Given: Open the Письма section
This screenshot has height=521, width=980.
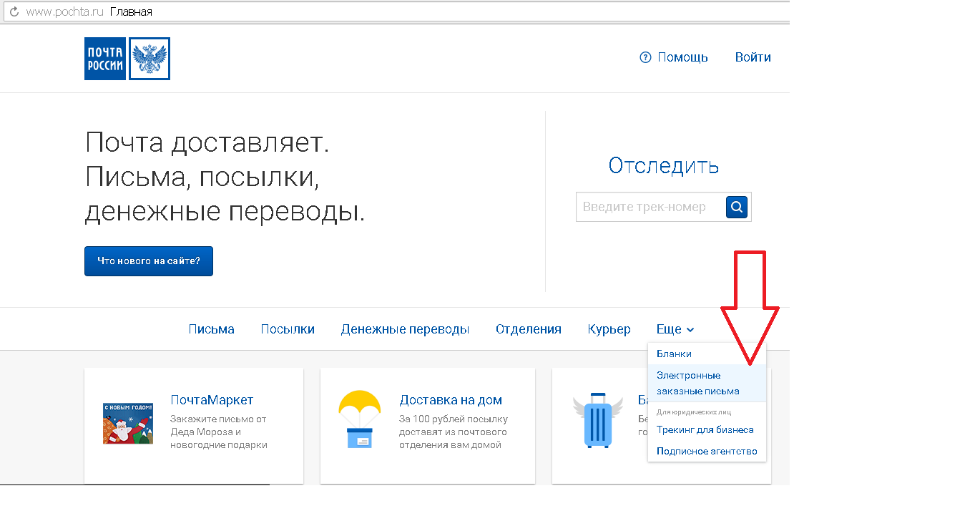Looking at the screenshot, I should tap(212, 329).
